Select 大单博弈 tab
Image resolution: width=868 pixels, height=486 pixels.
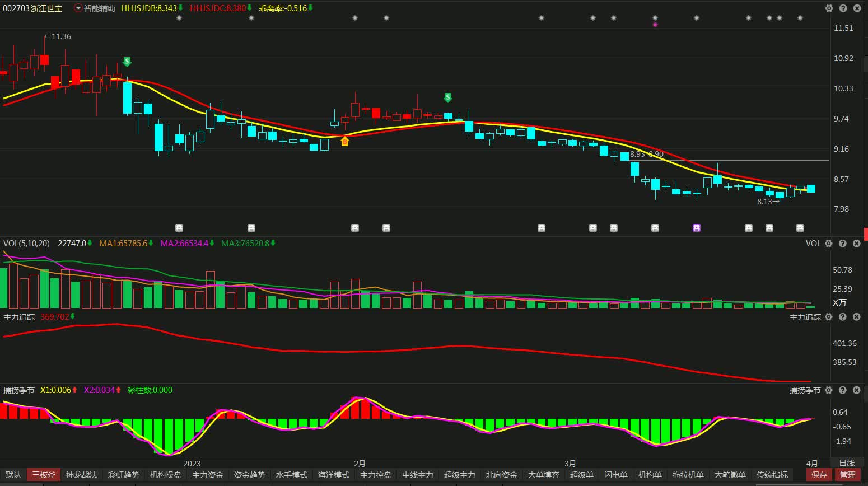(544, 475)
